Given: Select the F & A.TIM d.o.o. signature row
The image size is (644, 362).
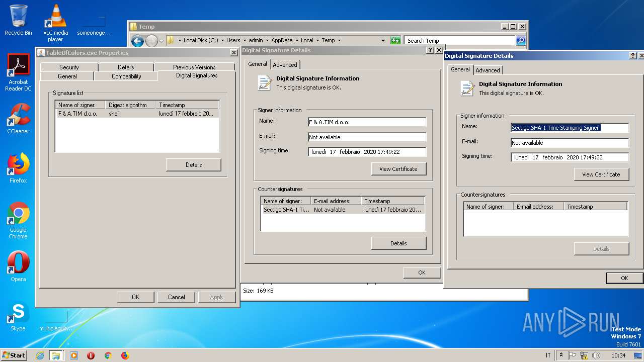Looking at the screenshot, I should coord(137,114).
